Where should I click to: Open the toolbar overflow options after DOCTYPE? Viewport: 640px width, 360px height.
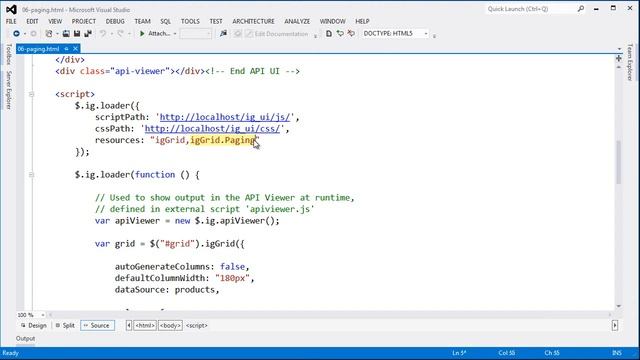(434, 36)
